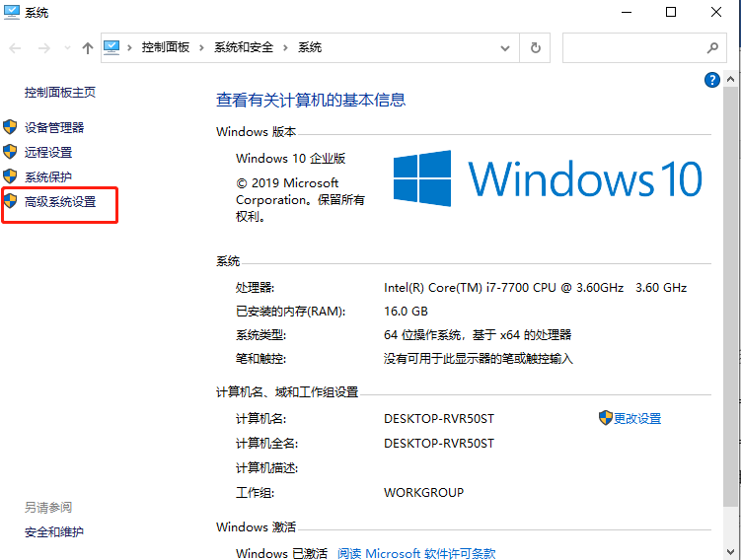Viewport: 741px width, 560px height.
Task: Click the shield icon next to 远程设置
Action: click(x=11, y=152)
